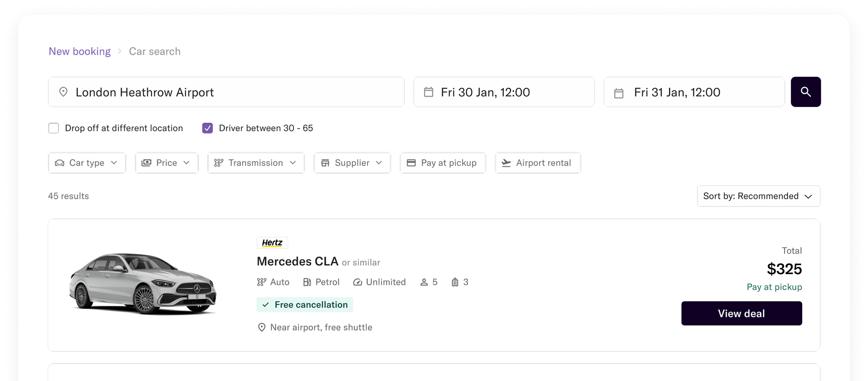Click the search magnifier button
Viewport: 868px width, 381px height.
coord(806,92)
